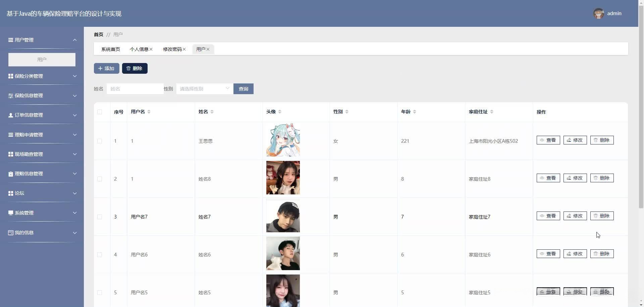Screen dimensions: 644x307
Task: View details for user 姓名8
Action: click(x=548, y=178)
